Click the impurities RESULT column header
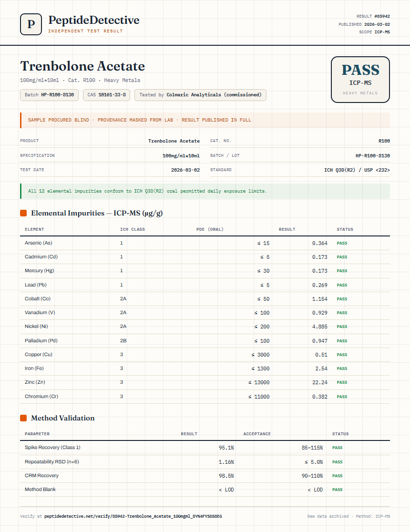Image resolution: width=410 pixels, height=532 pixels. tap(287, 229)
